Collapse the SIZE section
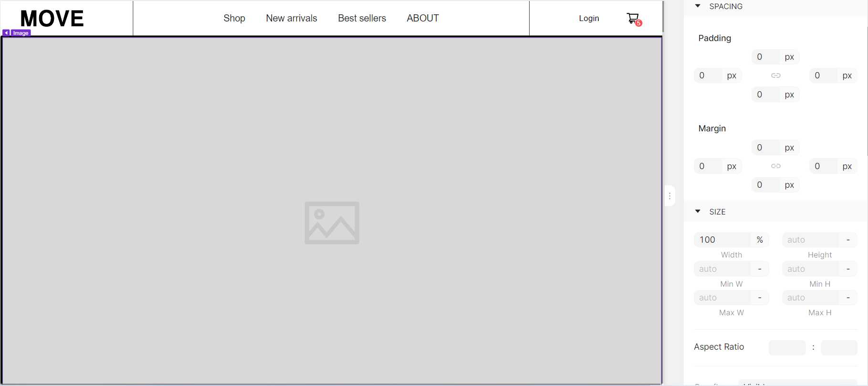868x386 pixels. click(x=698, y=211)
